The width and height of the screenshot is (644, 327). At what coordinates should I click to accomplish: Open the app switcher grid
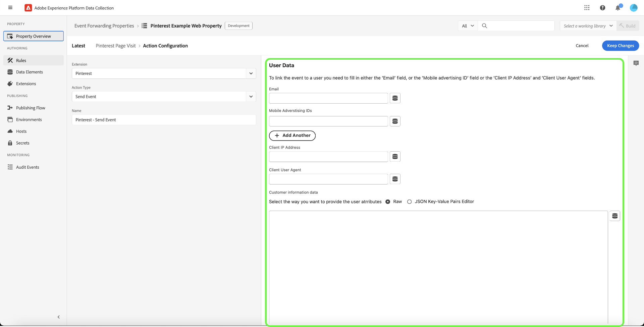click(587, 8)
